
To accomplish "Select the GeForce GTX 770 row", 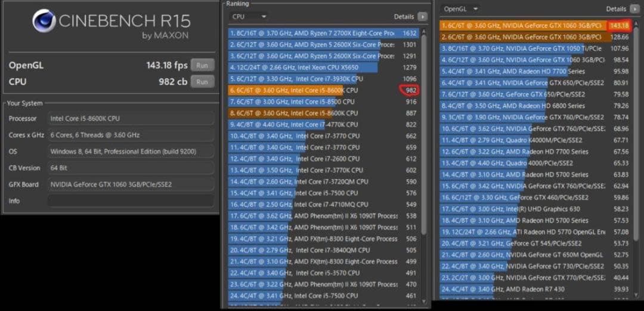I will (x=535, y=278).
